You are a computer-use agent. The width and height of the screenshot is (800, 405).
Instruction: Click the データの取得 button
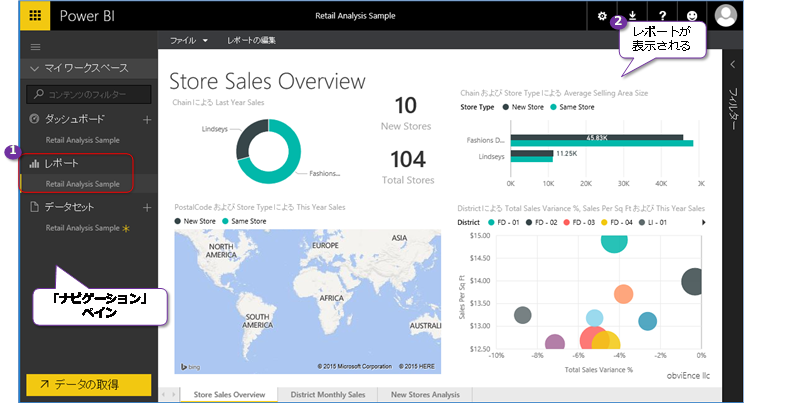pos(89,385)
